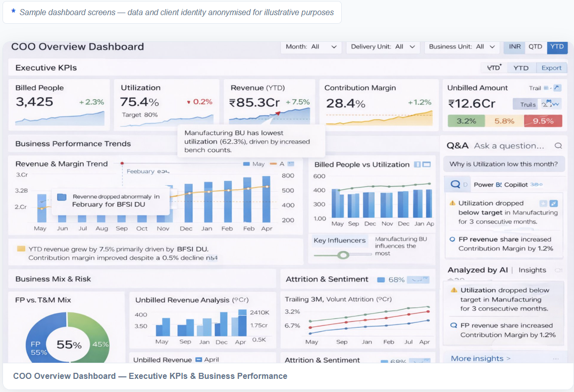Switch the period toggle to QTD
Viewport: 574px width, 392px height.
pos(535,46)
